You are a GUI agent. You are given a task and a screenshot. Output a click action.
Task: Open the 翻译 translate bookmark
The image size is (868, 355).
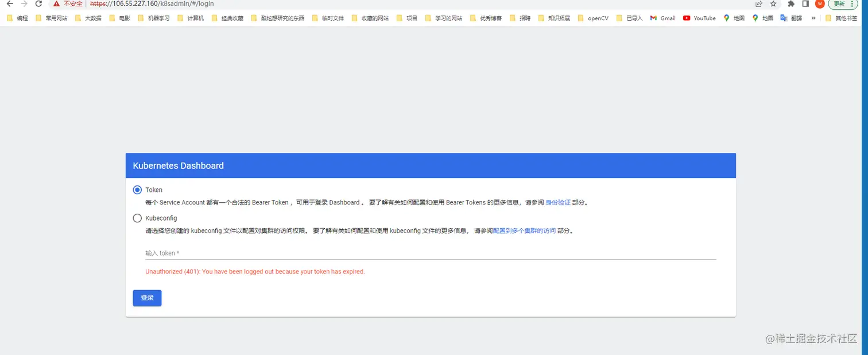click(x=791, y=18)
